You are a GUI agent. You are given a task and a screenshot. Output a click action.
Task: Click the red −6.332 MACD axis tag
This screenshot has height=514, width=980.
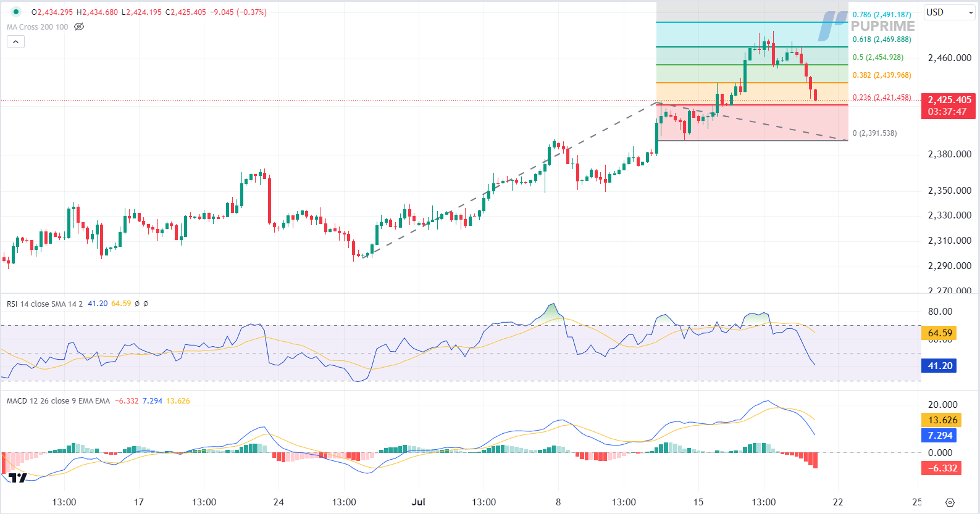click(x=942, y=468)
